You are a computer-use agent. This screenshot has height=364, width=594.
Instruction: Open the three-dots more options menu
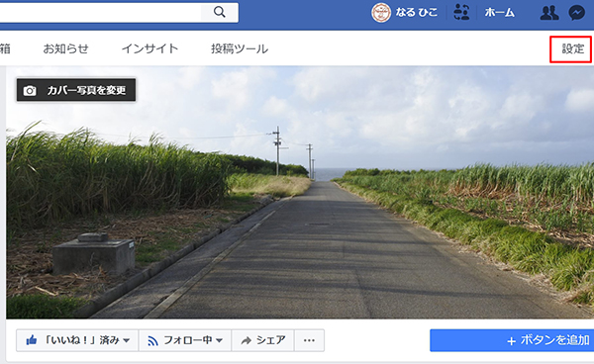[309, 340]
